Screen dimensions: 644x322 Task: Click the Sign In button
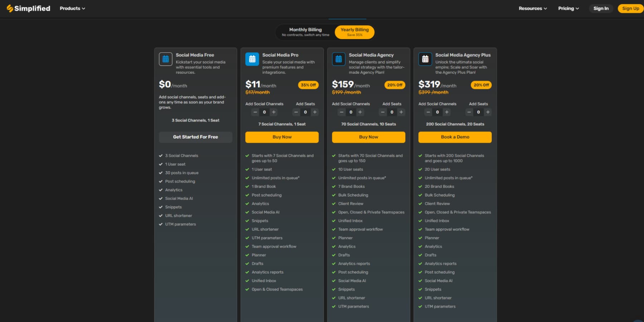click(x=601, y=8)
